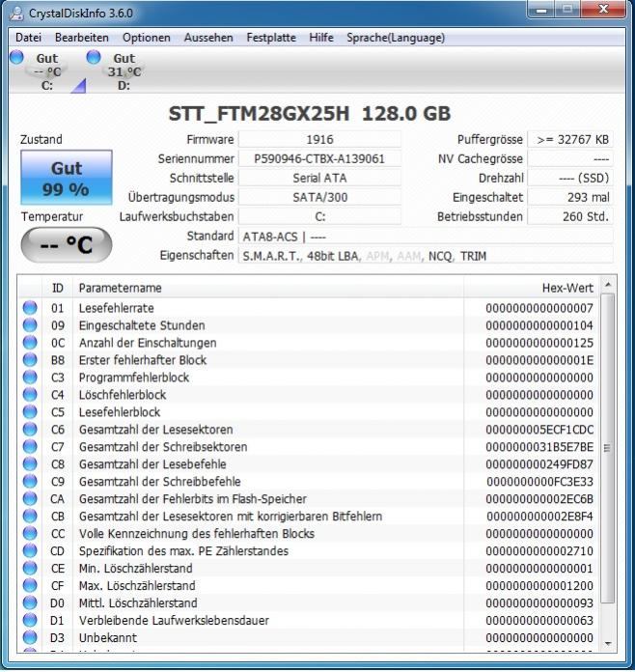The image size is (635, 672).
Task: Click the disk title STT_FTM28GX25H 128.0 GB
Action: 310,114
